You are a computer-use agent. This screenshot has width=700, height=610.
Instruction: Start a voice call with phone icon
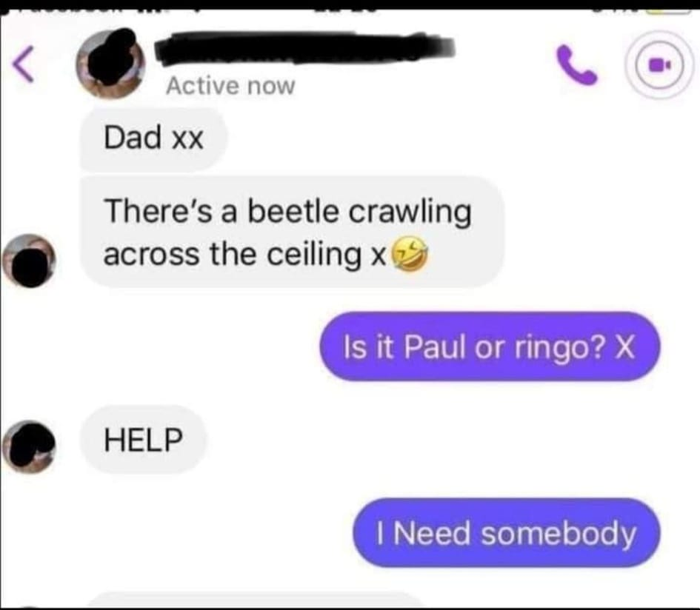coord(576,64)
